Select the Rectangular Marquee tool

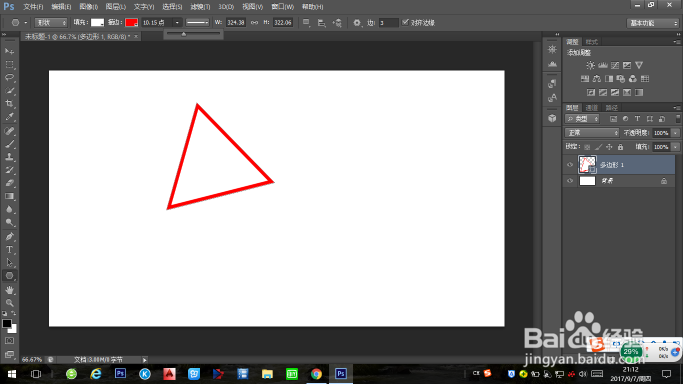[9, 64]
